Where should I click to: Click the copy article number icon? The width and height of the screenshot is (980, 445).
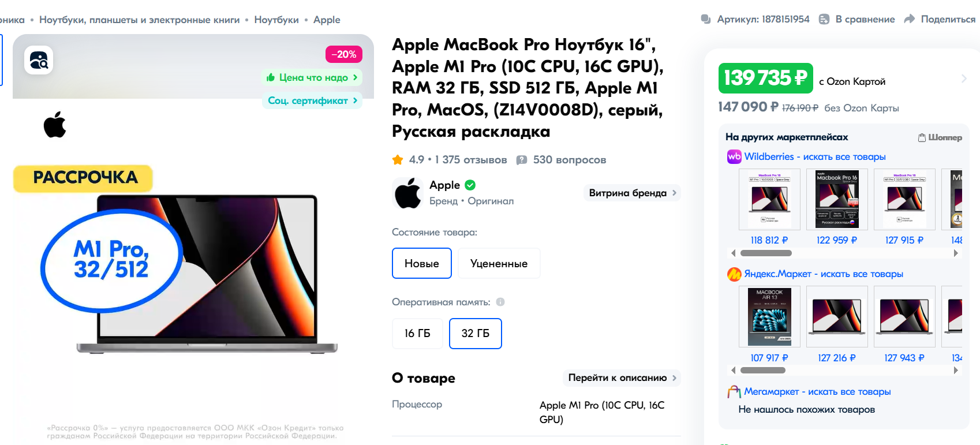click(706, 19)
